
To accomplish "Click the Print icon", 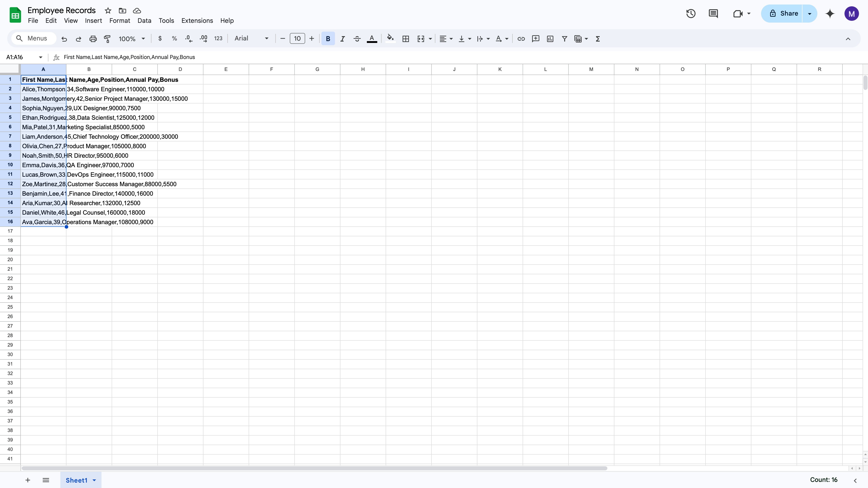I will pos(93,39).
